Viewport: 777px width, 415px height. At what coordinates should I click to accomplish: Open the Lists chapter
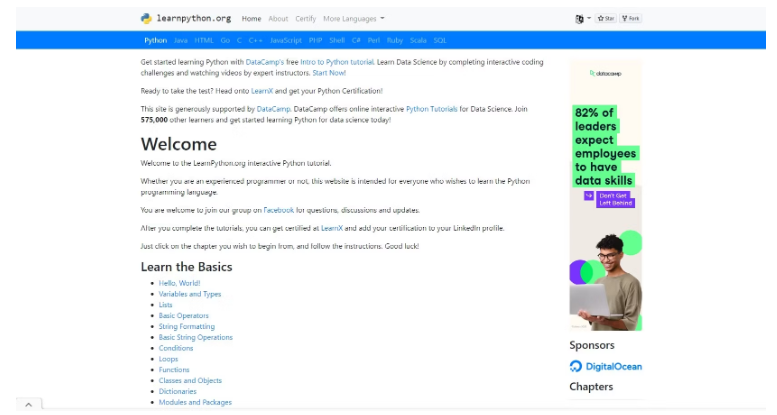pos(166,305)
